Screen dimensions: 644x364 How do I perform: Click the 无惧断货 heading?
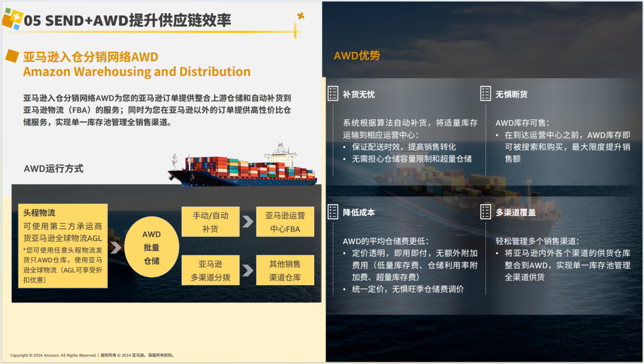pyautogui.click(x=512, y=94)
